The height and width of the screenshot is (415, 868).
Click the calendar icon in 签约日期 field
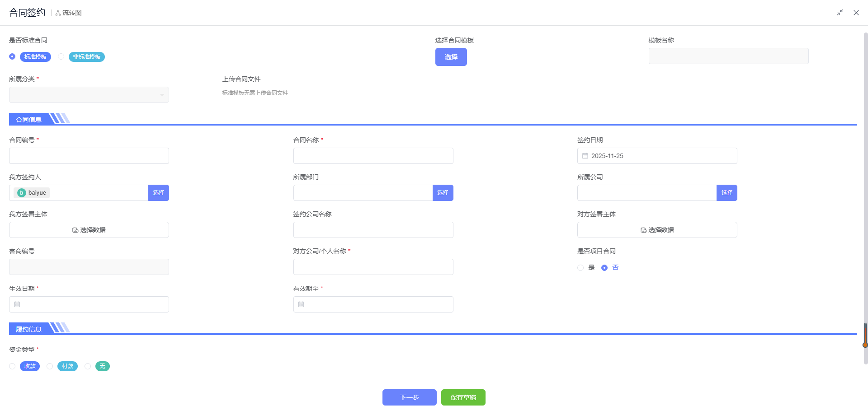point(585,156)
